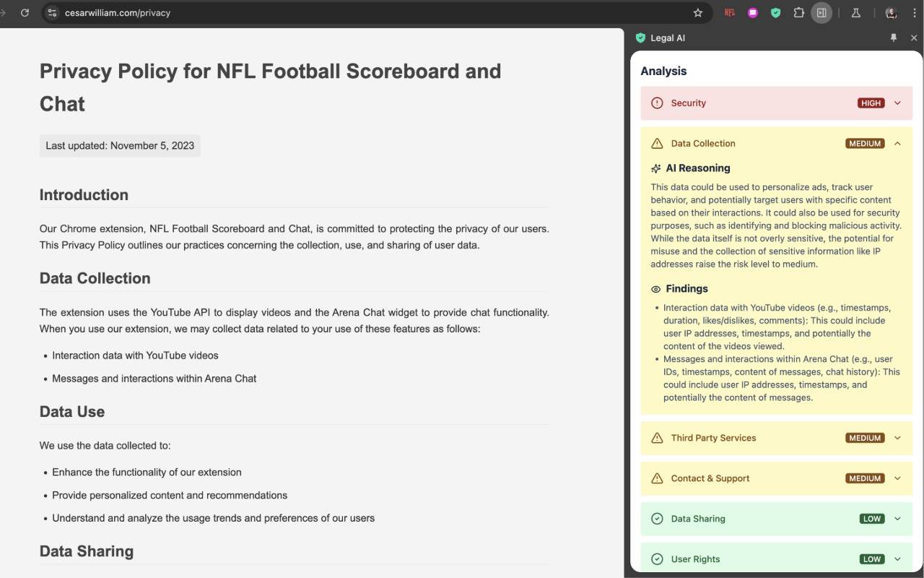
Task: Pin the Legal AI side panel
Action: click(894, 38)
